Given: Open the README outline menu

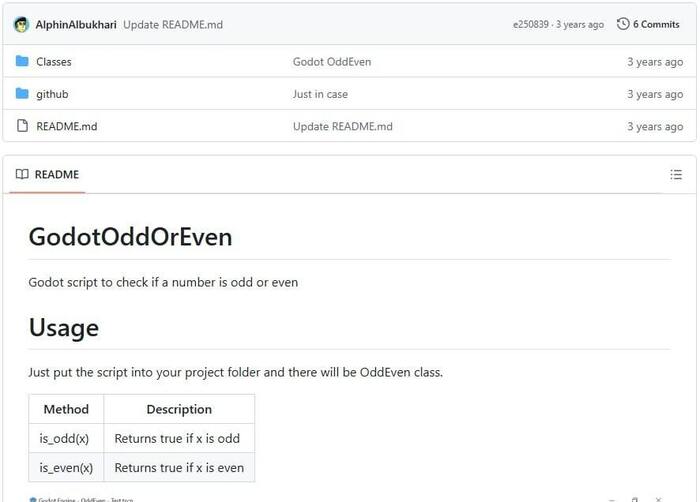Looking at the screenshot, I should [x=676, y=175].
